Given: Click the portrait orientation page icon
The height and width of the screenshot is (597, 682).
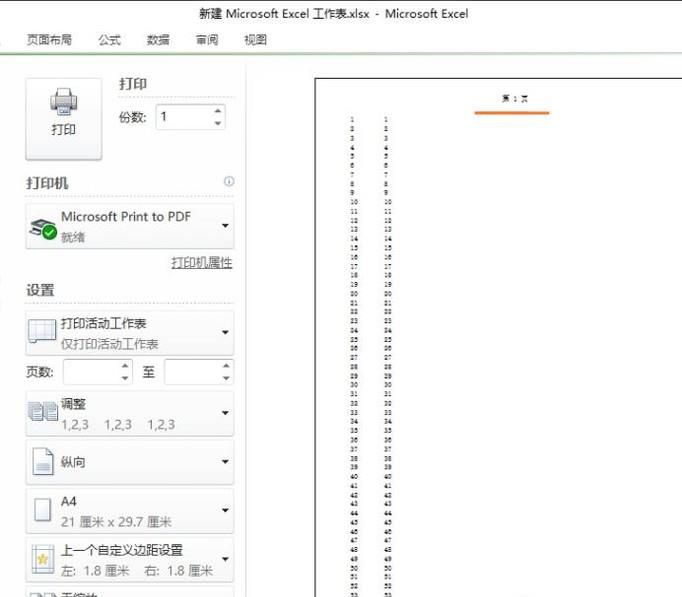Looking at the screenshot, I should click(43, 462).
